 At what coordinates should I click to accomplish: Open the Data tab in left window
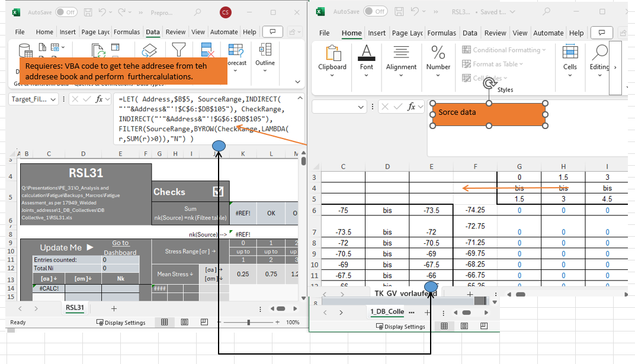point(153,32)
